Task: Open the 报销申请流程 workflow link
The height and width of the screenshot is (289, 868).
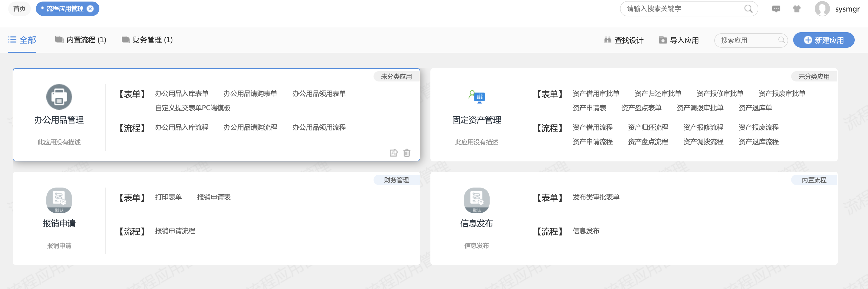Action: click(175, 231)
